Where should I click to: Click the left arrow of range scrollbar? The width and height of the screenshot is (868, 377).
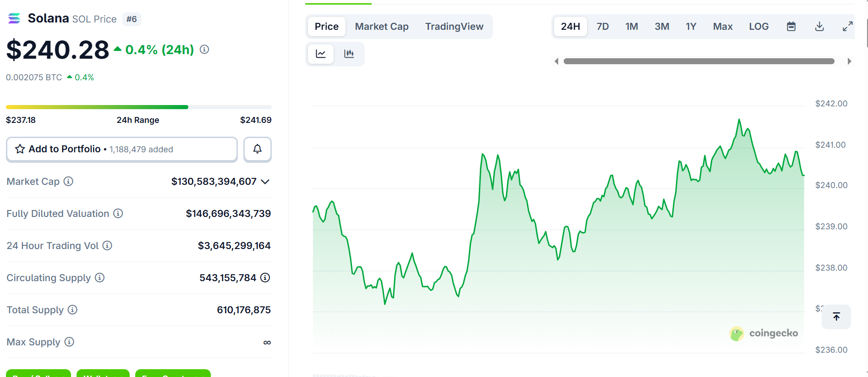[x=556, y=61]
